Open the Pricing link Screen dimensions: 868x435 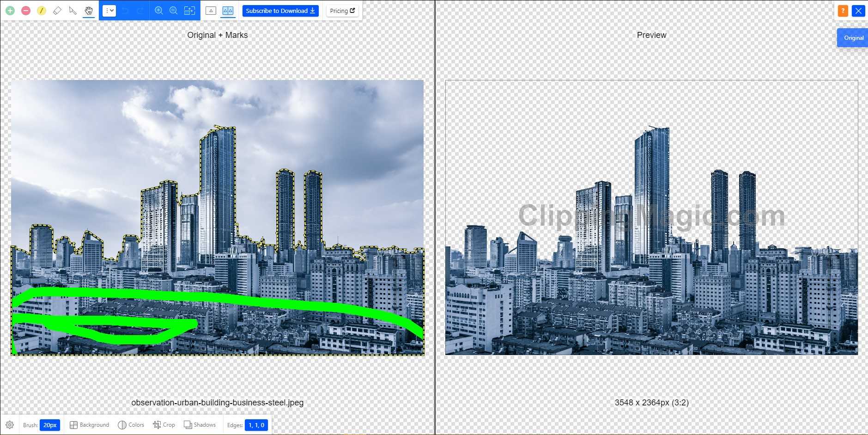[x=342, y=11]
